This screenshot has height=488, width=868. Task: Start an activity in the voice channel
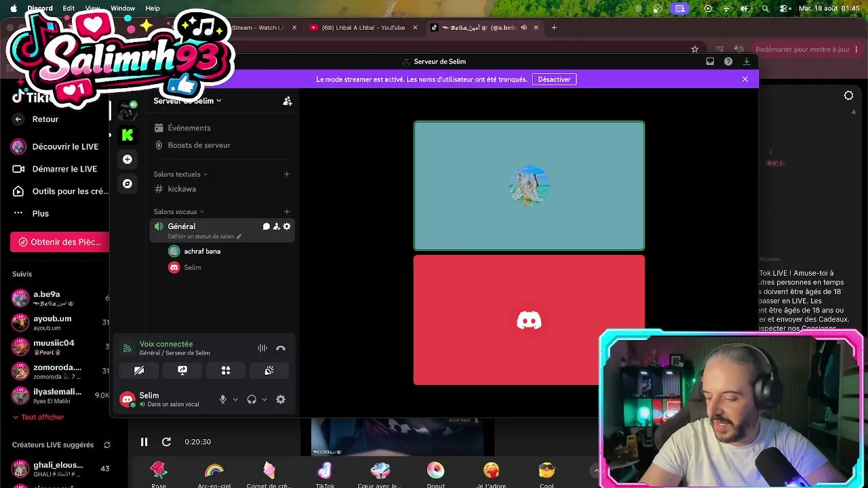(226, 370)
